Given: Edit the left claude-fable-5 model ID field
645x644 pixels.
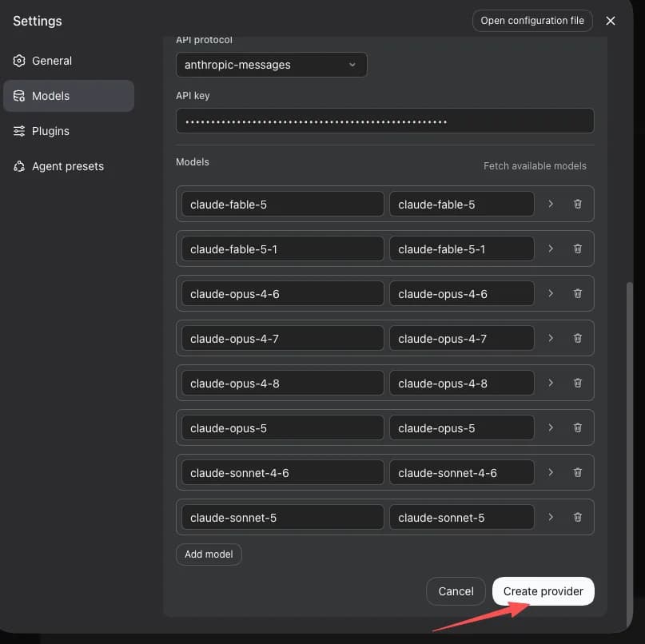Looking at the screenshot, I should pos(283,204).
